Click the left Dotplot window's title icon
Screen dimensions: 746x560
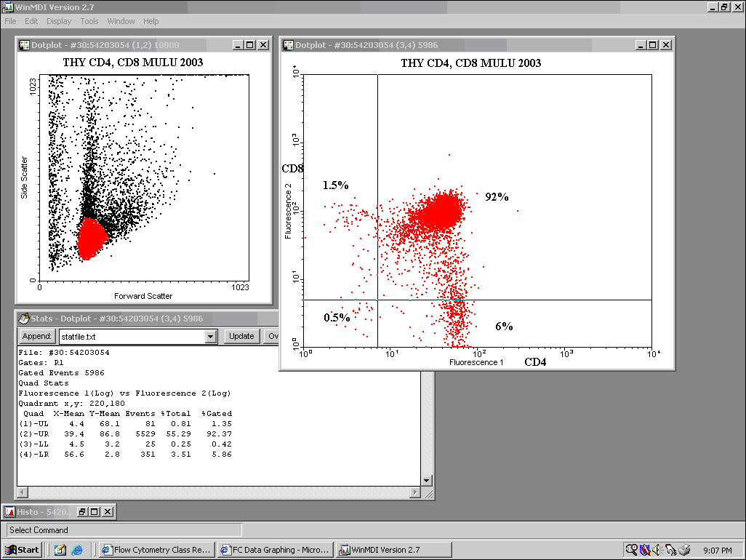(x=24, y=45)
